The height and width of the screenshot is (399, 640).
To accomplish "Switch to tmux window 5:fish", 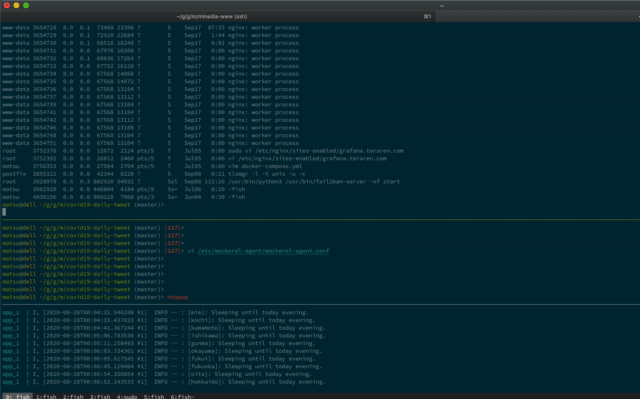I will tap(153, 397).
